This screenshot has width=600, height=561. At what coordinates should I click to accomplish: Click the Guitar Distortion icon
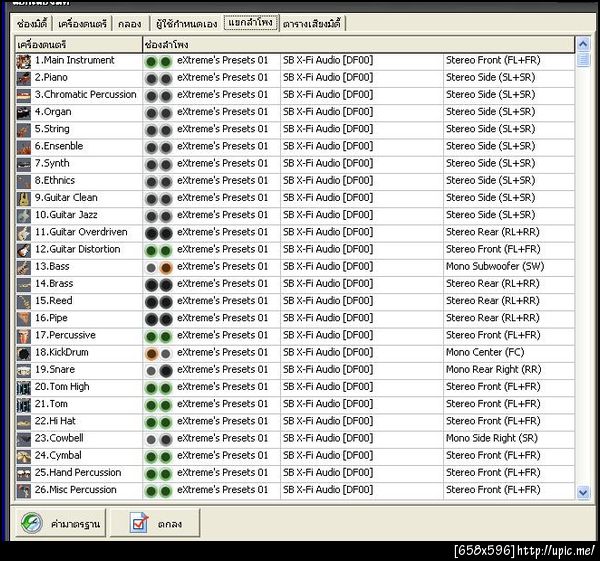pos(24,250)
